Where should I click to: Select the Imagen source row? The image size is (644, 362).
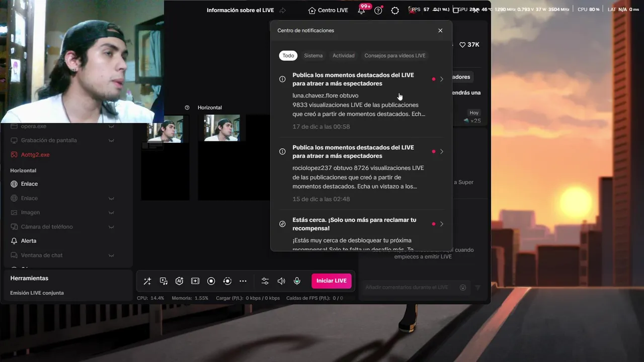(68, 213)
